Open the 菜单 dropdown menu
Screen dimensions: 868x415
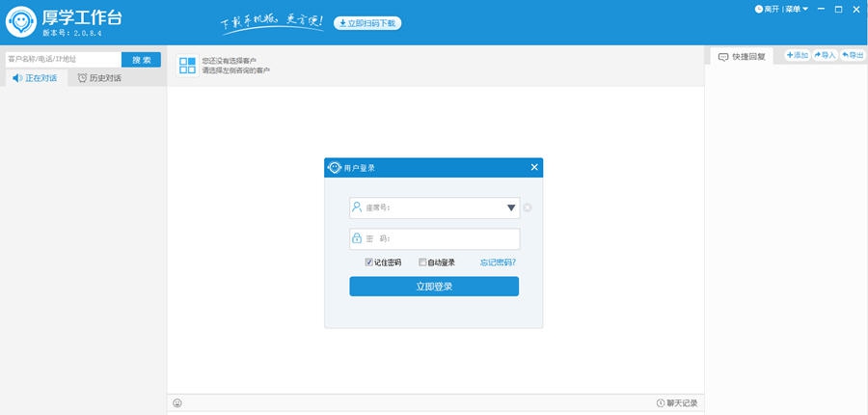click(798, 10)
